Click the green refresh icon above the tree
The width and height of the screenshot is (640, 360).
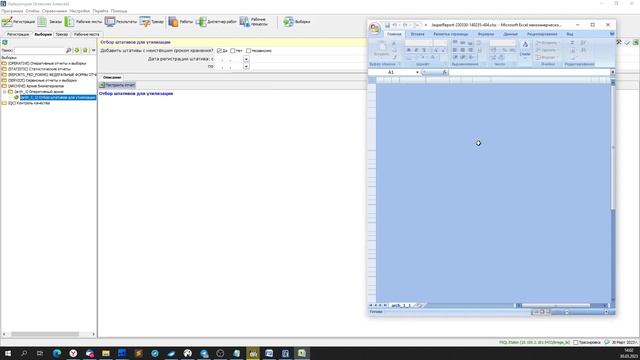[77, 50]
